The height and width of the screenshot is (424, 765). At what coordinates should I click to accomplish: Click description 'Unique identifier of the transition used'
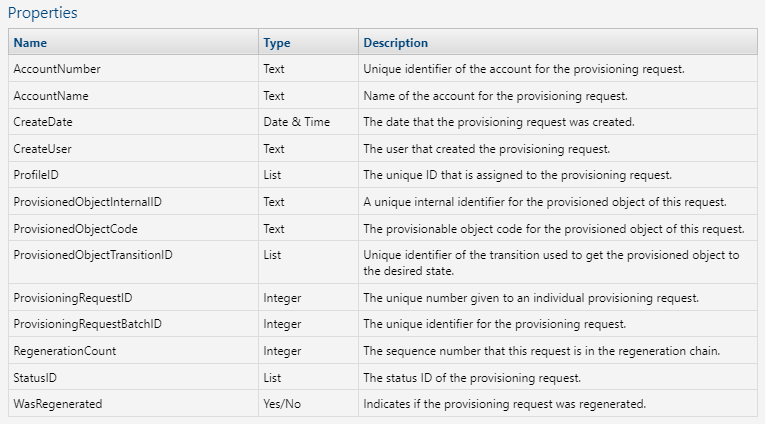point(551,263)
